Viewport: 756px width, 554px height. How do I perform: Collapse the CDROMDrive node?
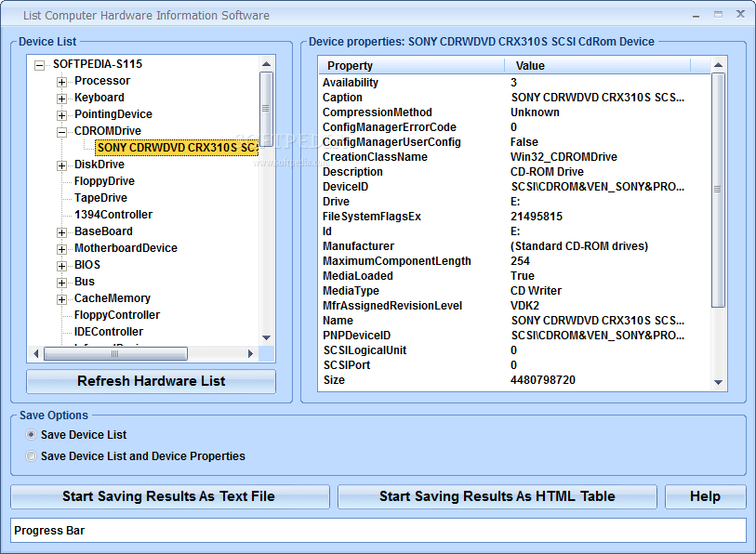click(61, 130)
